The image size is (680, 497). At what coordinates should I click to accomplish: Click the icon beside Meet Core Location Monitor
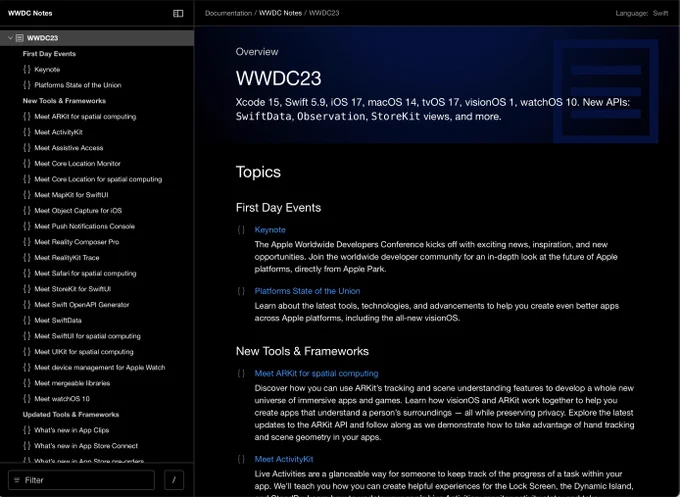click(27, 163)
